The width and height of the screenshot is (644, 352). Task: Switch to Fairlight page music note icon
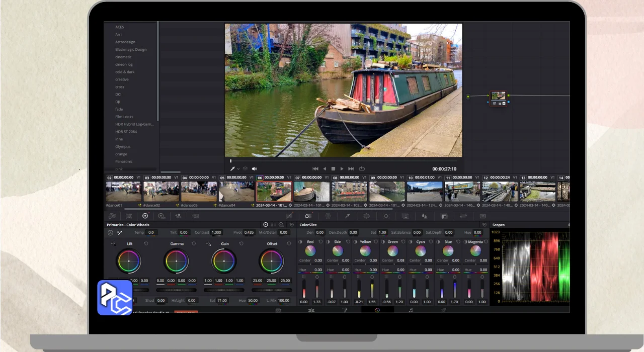tap(411, 310)
